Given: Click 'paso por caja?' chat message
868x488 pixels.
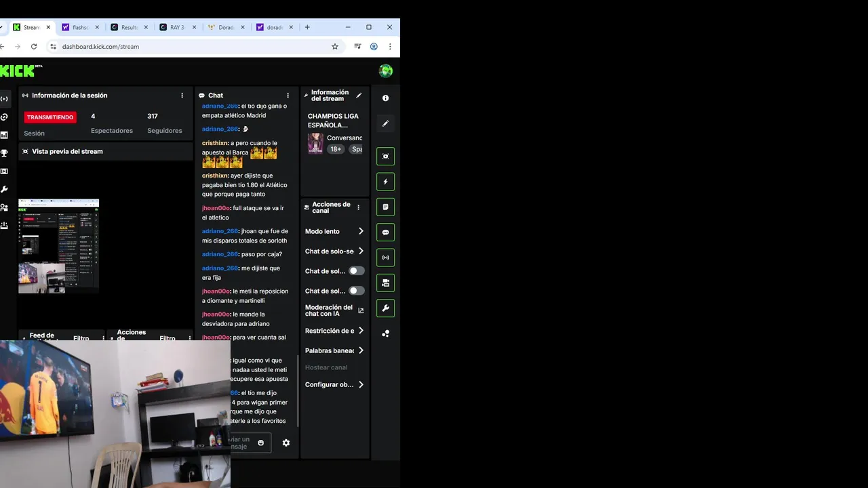Looking at the screenshot, I should pos(262,254).
